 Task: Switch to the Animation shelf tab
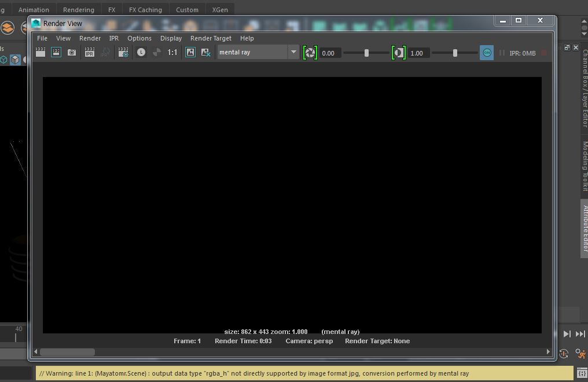click(x=34, y=10)
